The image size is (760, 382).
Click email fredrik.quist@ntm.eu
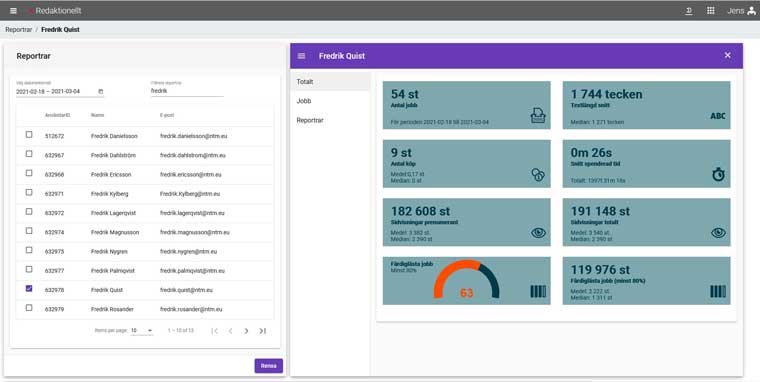point(186,290)
